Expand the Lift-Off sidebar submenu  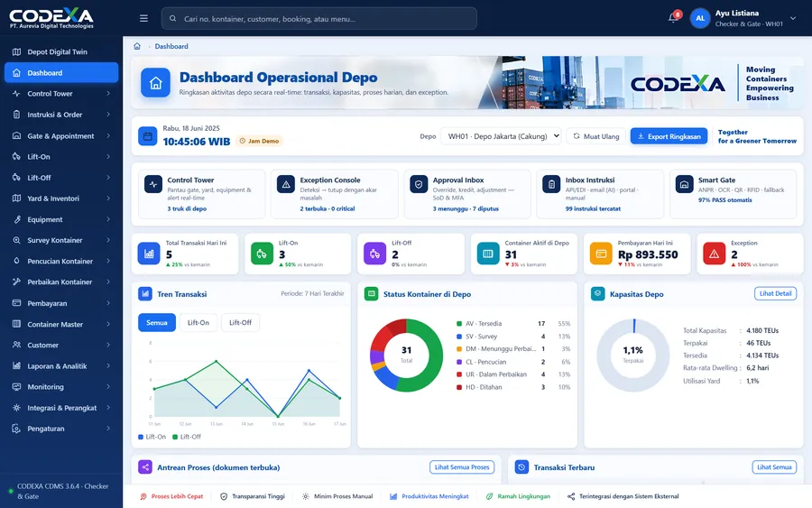[x=108, y=178]
